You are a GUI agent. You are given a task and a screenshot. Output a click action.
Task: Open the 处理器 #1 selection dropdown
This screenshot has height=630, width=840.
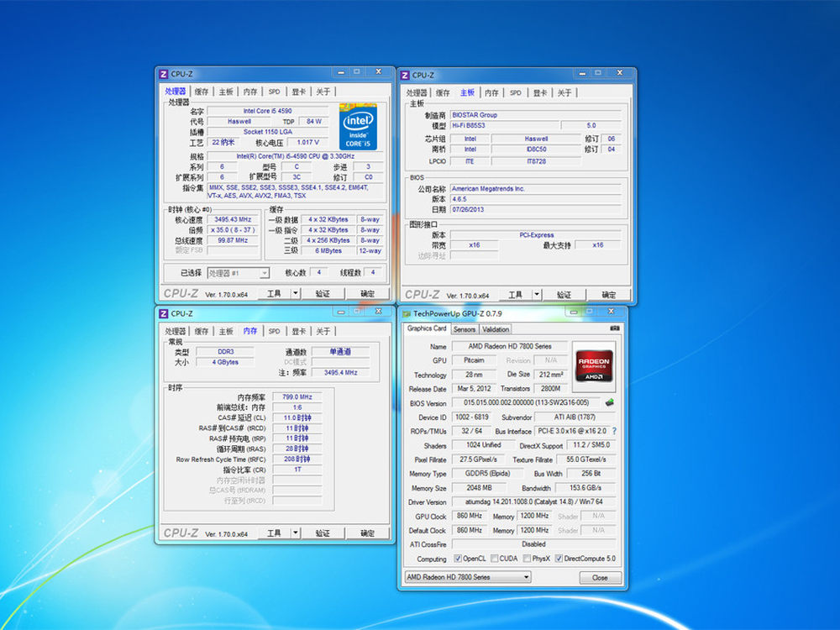pos(238,273)
